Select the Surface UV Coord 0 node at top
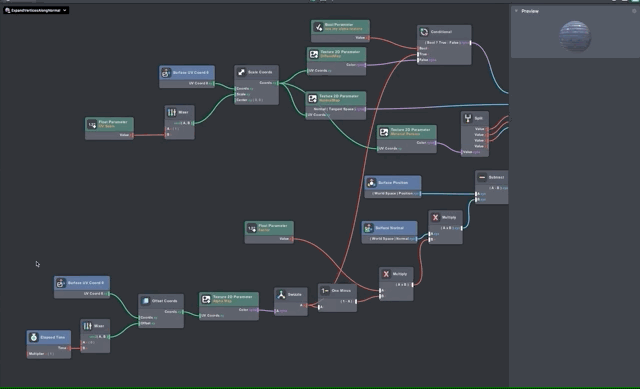The width and height of the screenshot is (640, 389). coord(187,77)
